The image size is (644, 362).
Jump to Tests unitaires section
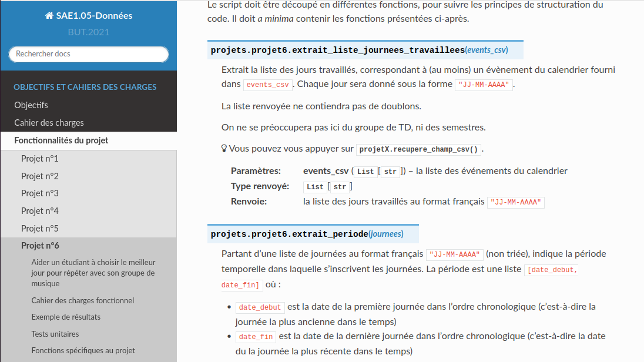(55, 334)
